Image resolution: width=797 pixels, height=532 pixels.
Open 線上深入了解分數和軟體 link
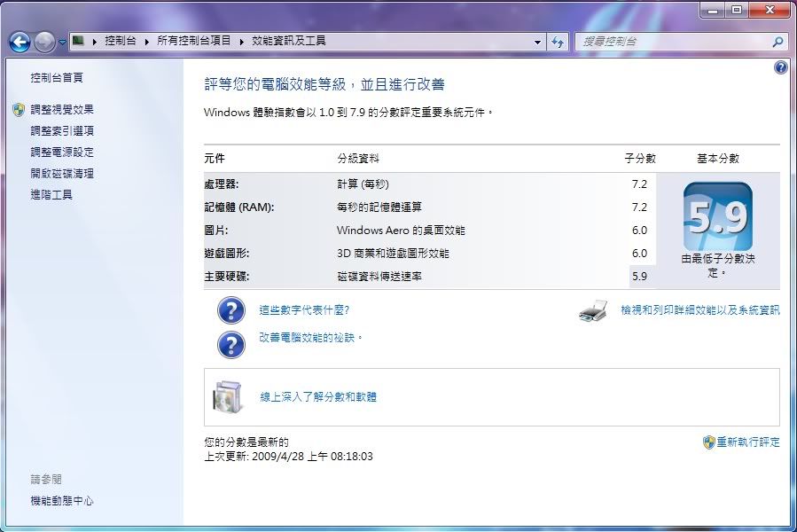pyautogui.click(x=318, y=396)
